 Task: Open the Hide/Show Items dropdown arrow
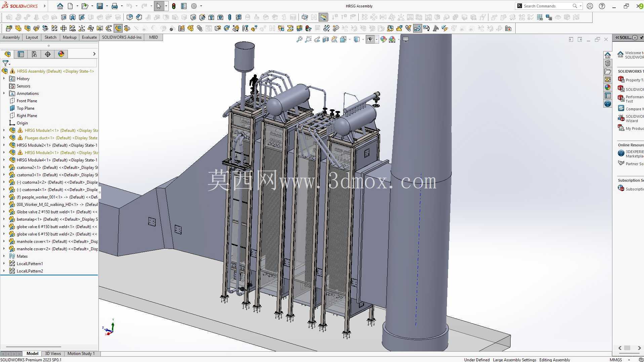pos(376,40)
